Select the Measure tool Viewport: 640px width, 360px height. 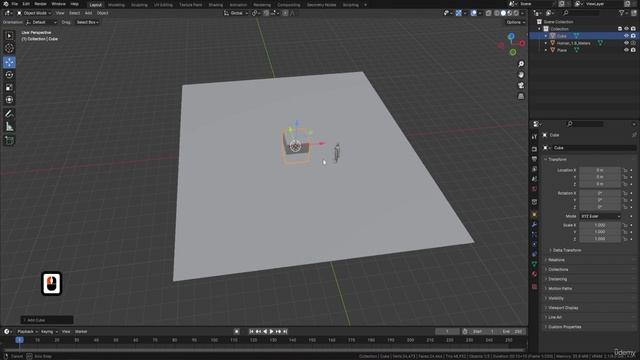point(9,127)
